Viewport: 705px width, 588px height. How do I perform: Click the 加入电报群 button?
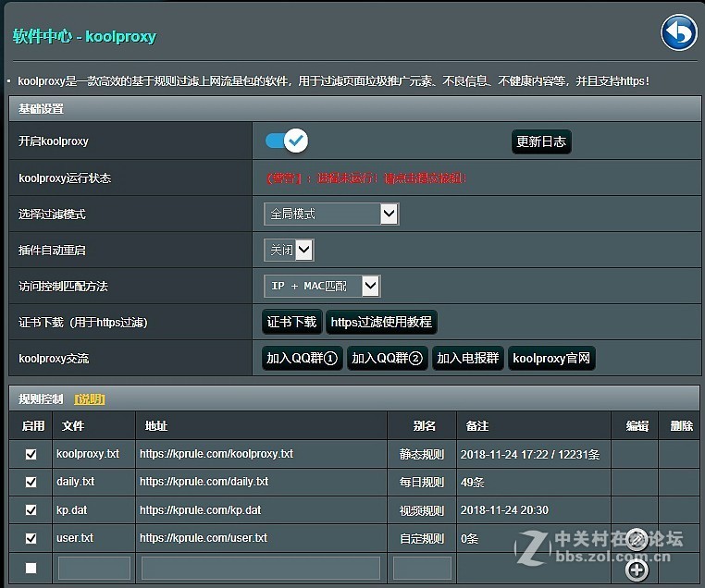click(468, 358)
